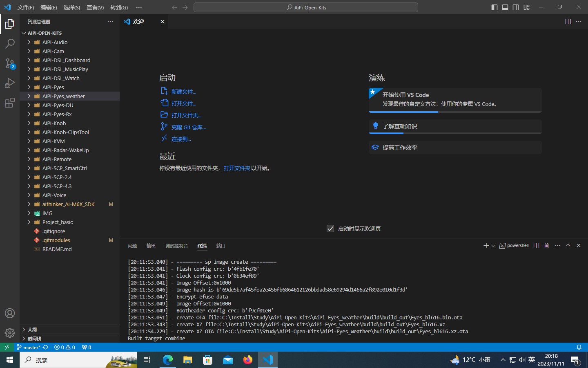The width and height of the screenshot is (588, 368).
Task: Synchronize changes icon in status bar
Action: pos(46,347)
